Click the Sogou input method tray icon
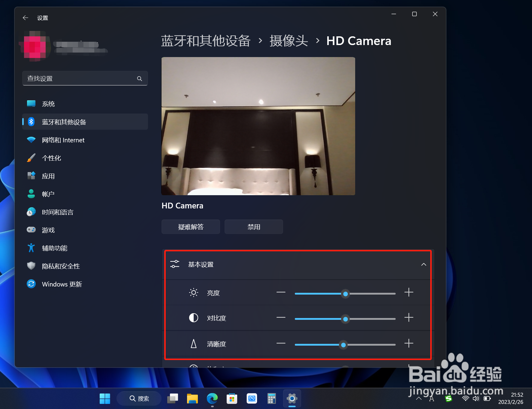This screenshot has height=409, width=532. [449, 398]
